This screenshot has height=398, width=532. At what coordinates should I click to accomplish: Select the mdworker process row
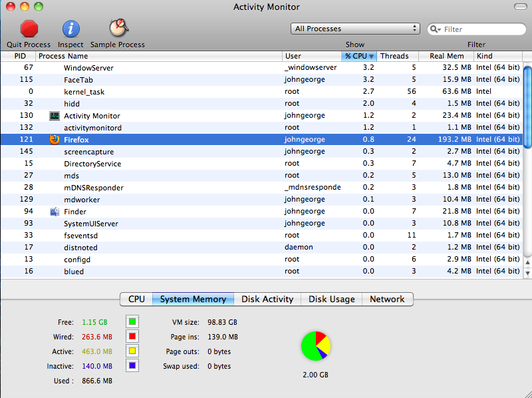click(x=261, y=200)
